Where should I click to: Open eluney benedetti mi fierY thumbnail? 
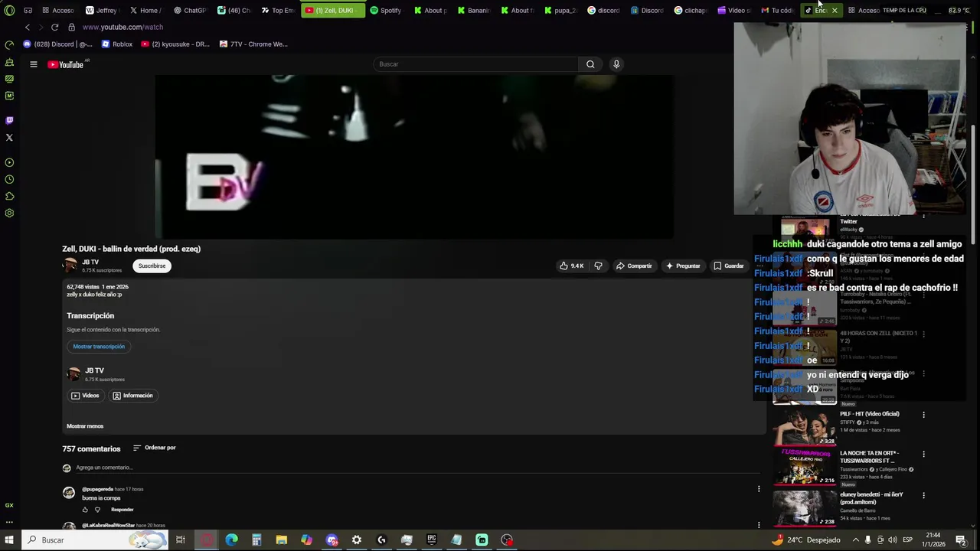805,508
